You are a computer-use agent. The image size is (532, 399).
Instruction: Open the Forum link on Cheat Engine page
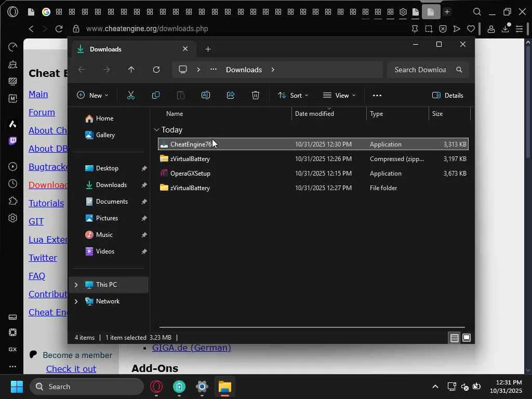(42, 112)
